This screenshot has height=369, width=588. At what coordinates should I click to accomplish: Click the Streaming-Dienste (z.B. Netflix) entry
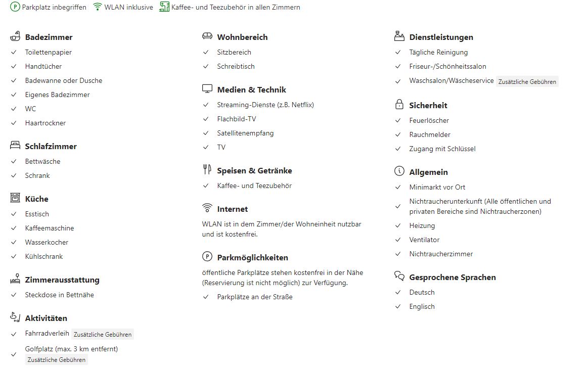(265, 105)
